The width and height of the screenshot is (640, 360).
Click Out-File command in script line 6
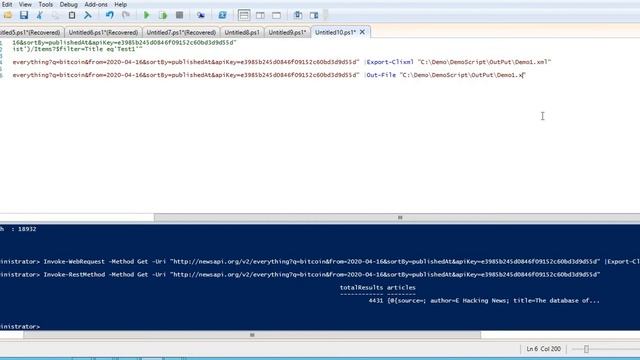pos(381,75)
